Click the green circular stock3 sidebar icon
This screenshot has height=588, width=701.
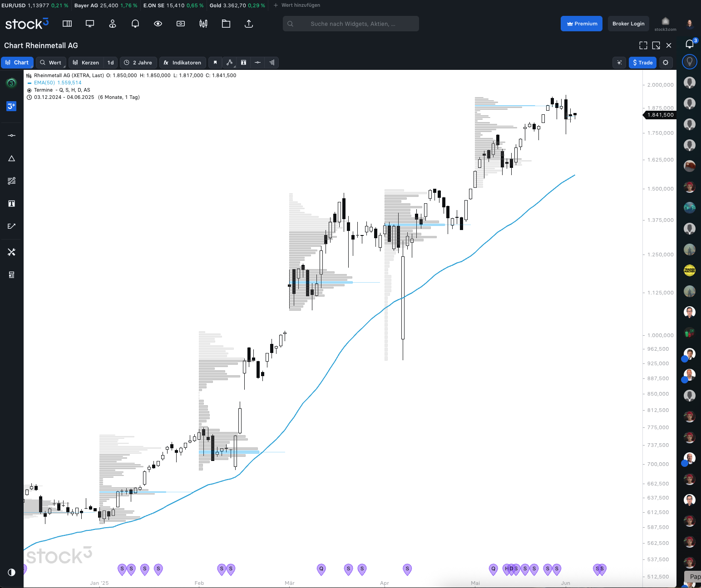click(11, 83)
